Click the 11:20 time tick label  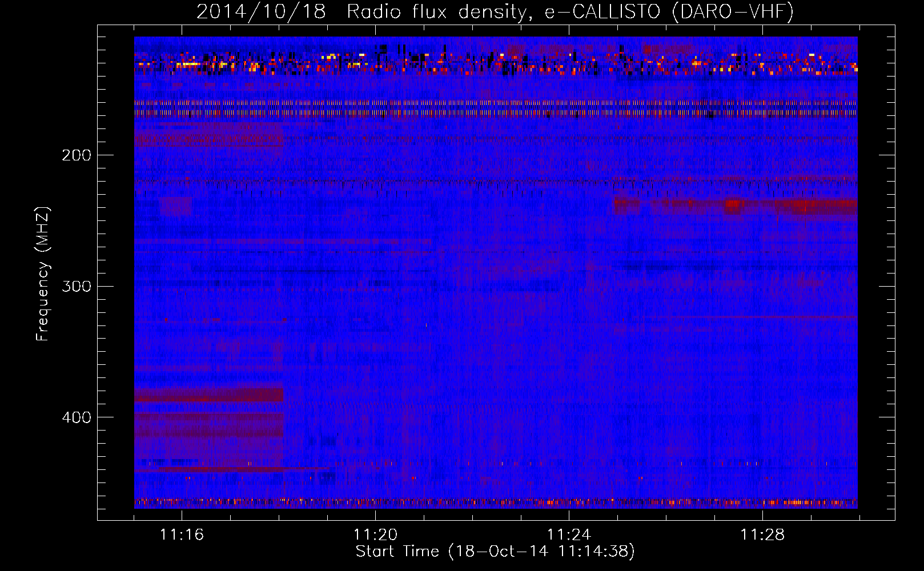tap(375, 534)
